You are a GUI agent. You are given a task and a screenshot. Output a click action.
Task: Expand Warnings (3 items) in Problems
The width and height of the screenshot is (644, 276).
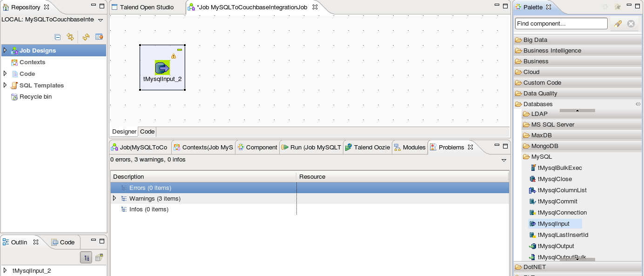pyautogui.click(x=114, y=199)
